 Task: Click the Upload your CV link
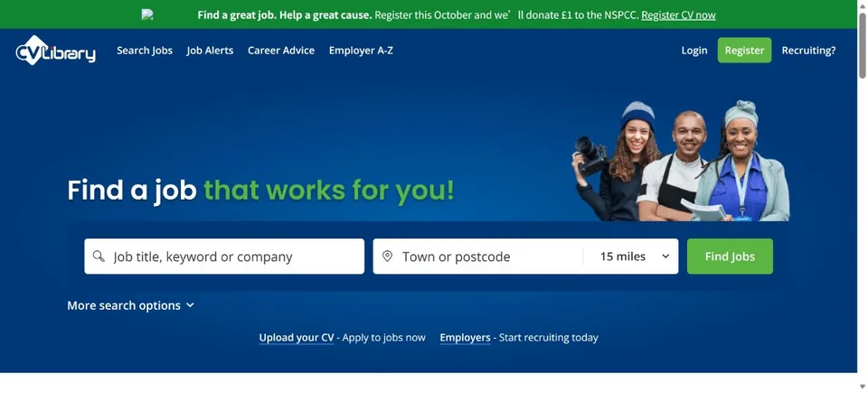pos(297,338)
